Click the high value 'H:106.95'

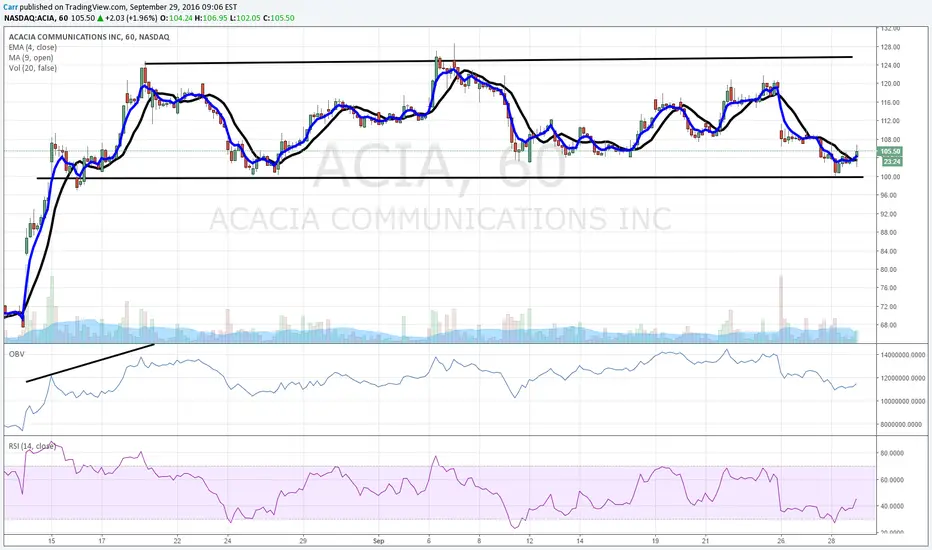pos(211,18)
